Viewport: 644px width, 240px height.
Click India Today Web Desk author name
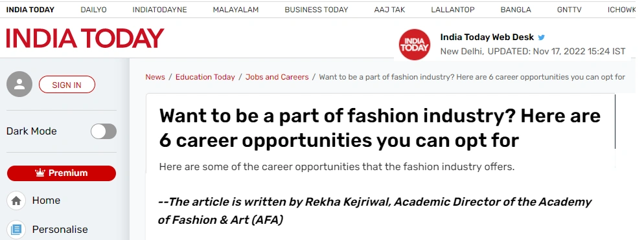coord(487,38)
